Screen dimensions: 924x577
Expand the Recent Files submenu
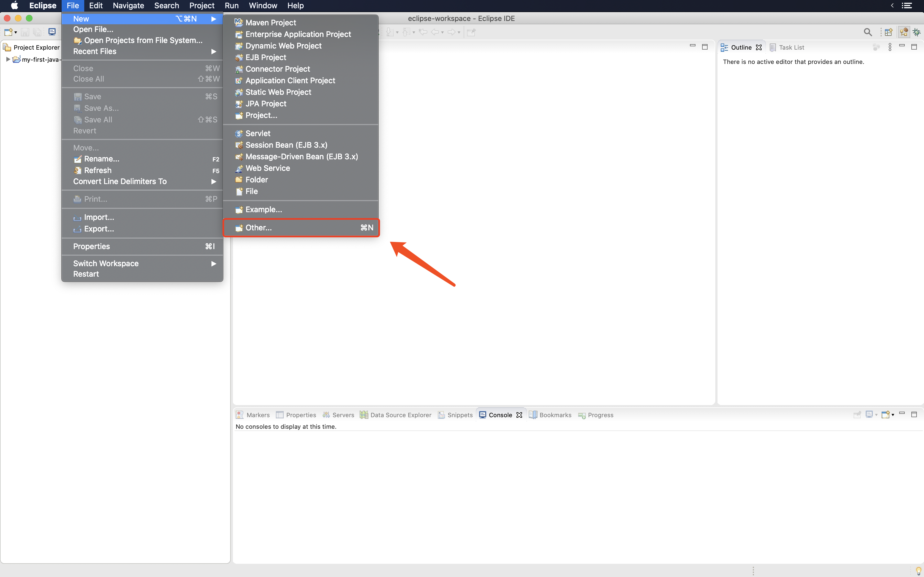(x=142, y=51)
